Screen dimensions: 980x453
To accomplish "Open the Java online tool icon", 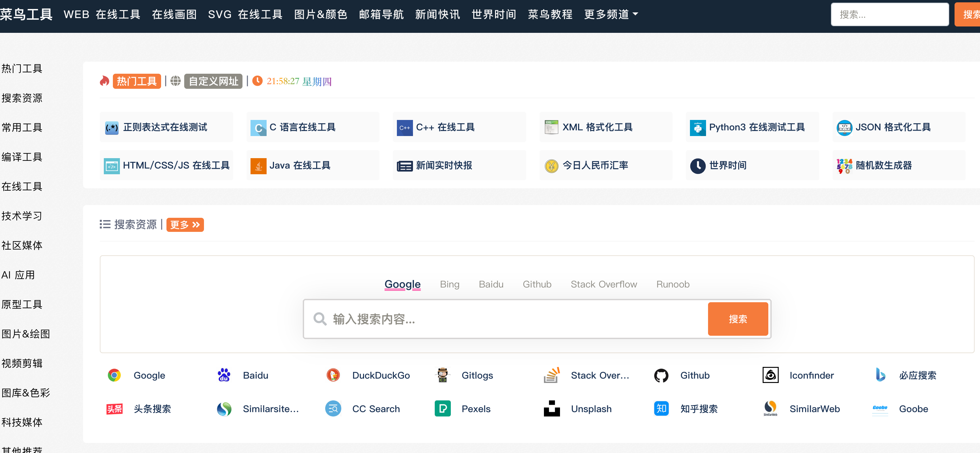I will coord(258,166).
